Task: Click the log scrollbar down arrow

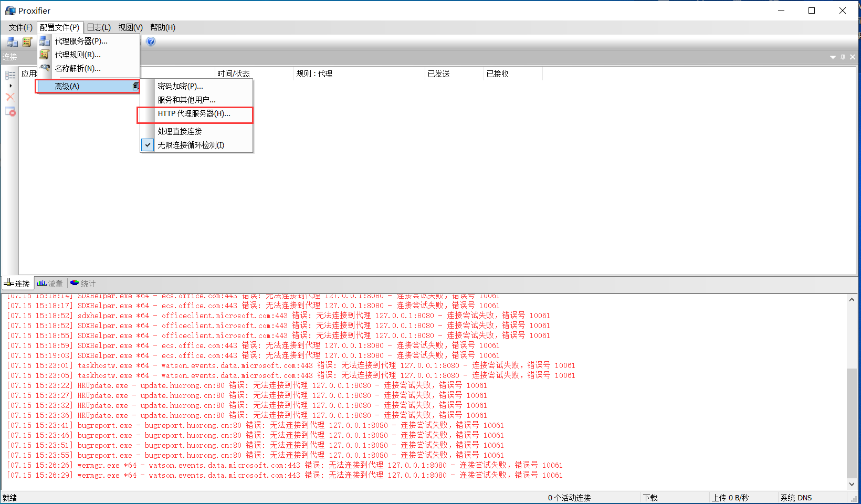Action: coord(852,484)
